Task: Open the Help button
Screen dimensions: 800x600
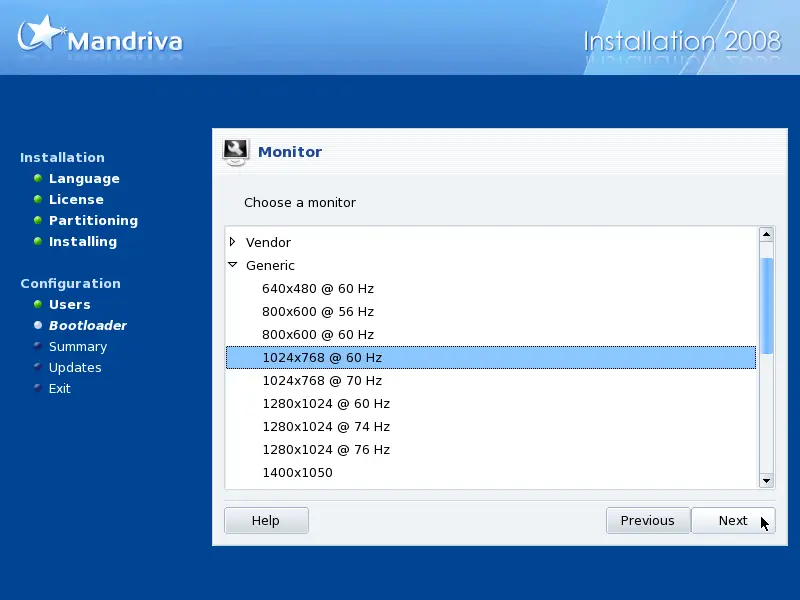Action: tap(266, 520)
